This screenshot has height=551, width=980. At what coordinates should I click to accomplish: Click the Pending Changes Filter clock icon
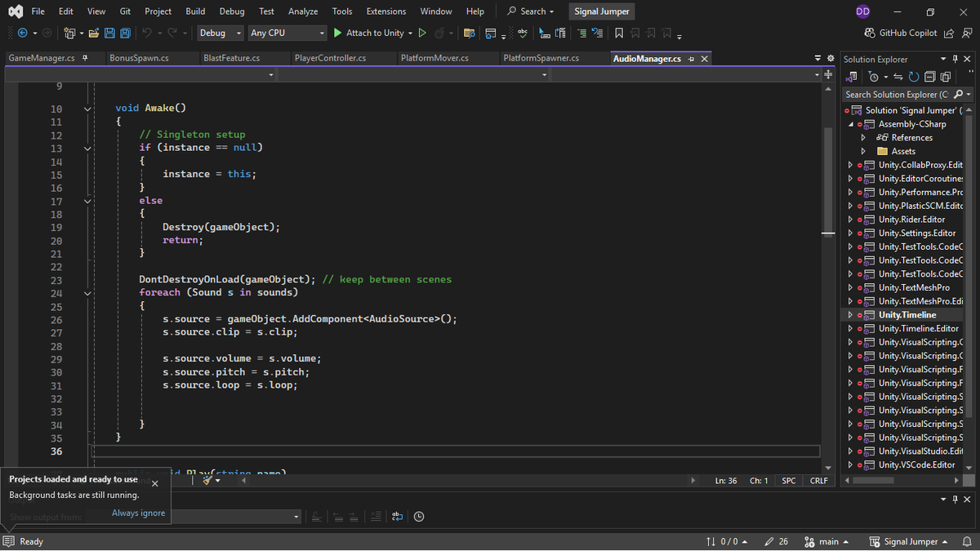[x=873, y=77]
